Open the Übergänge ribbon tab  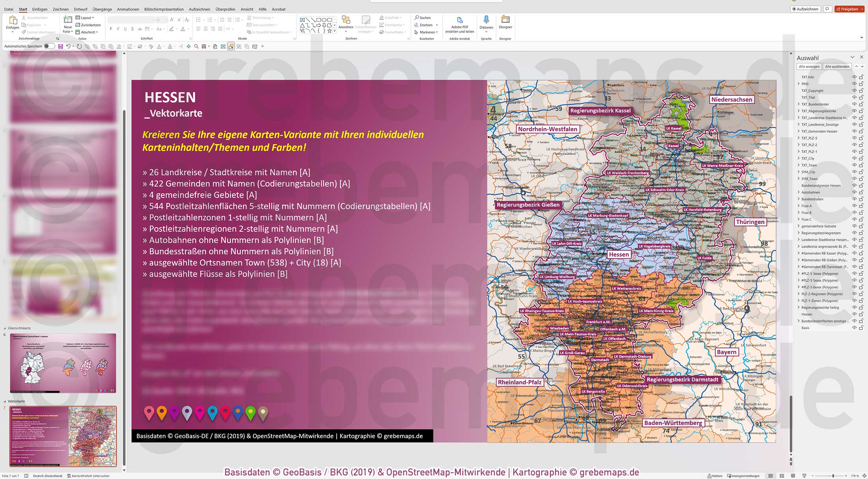(x=103, y=9)
